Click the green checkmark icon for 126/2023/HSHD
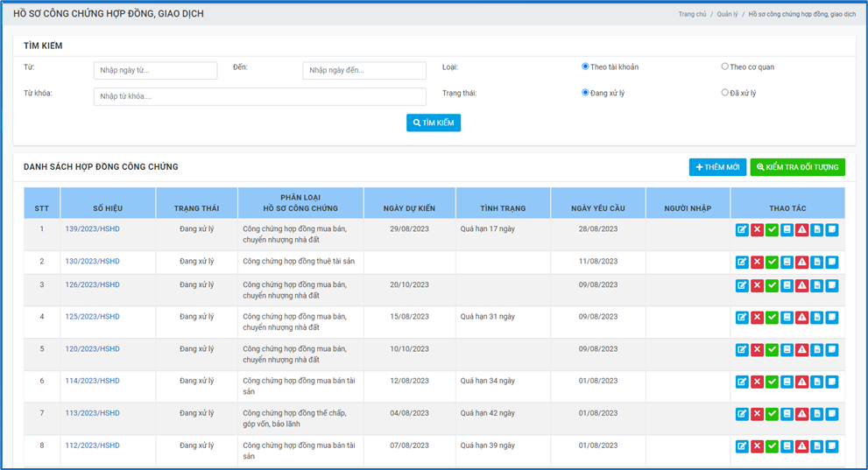868x470 pixels. 772,285
